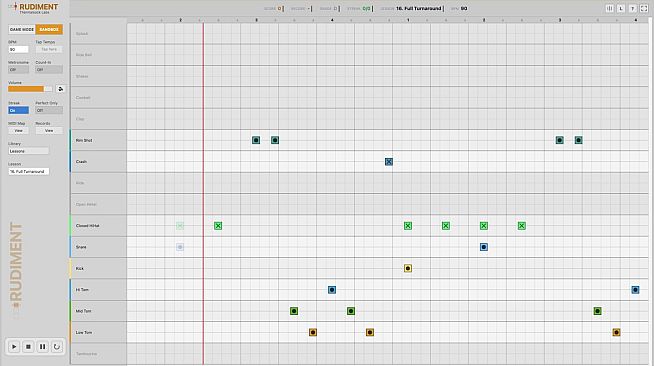Viewport: 654px width, 366px height.
Task: Click the red playhead line marker
Action: [x=204, y=193]
